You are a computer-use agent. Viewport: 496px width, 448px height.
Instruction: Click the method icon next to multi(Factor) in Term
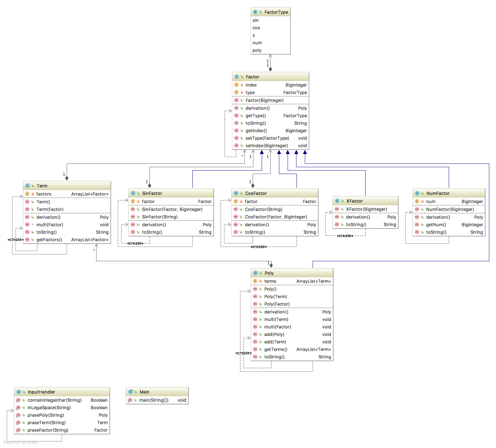[27, 225]
